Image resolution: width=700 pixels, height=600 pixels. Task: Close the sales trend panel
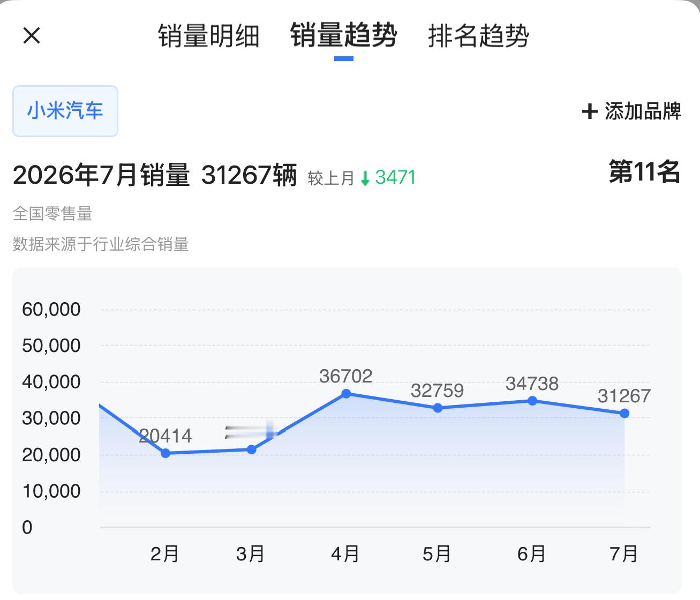32,36
